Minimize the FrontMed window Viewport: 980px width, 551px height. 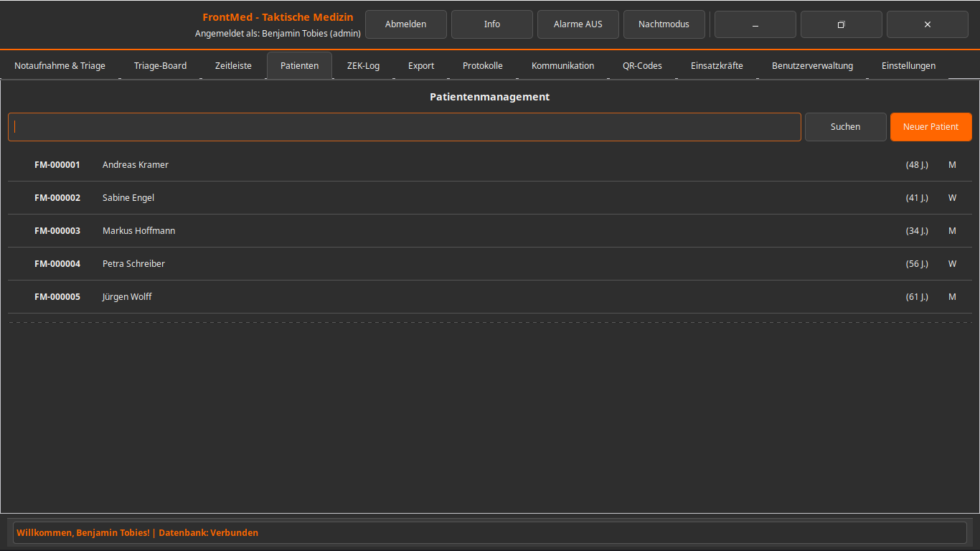point(755,24)
